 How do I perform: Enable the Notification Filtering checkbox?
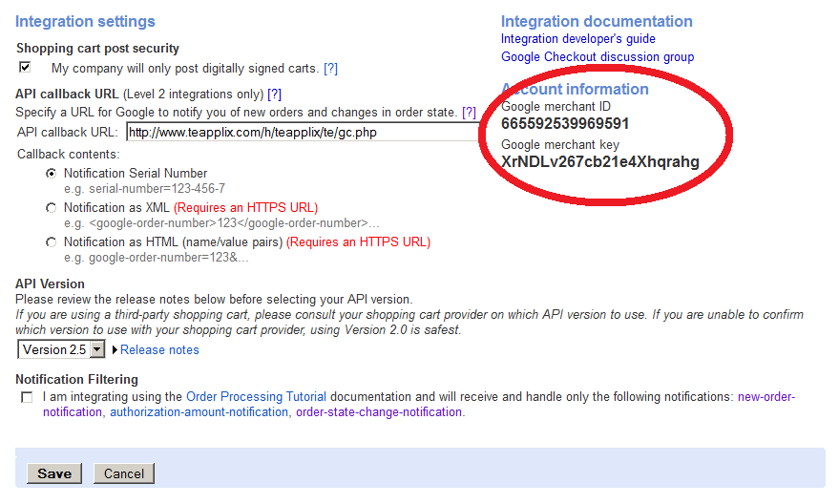[27, 397]
